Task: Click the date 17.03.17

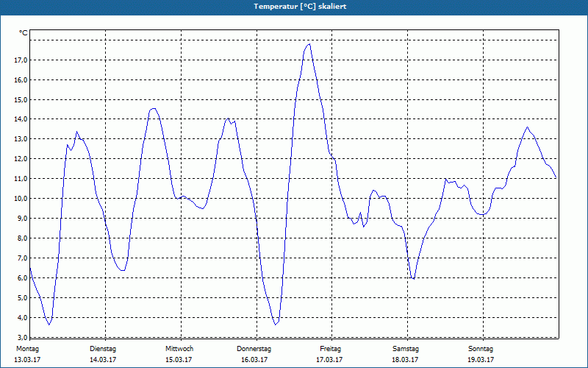Action: pos(329,360)
